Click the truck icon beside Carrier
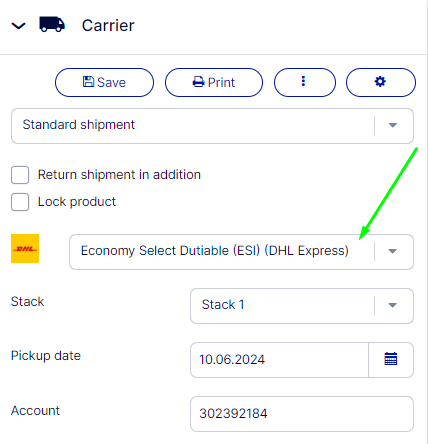Image resolution: width=428 pixels, height=444 pixels. [52, 24]
